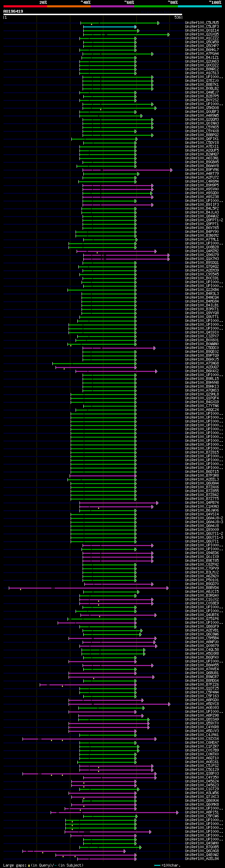Open hit UniRef100_Q7EZJ0
Viewport: 225px width, 868px height.
[x=202, y=81]
